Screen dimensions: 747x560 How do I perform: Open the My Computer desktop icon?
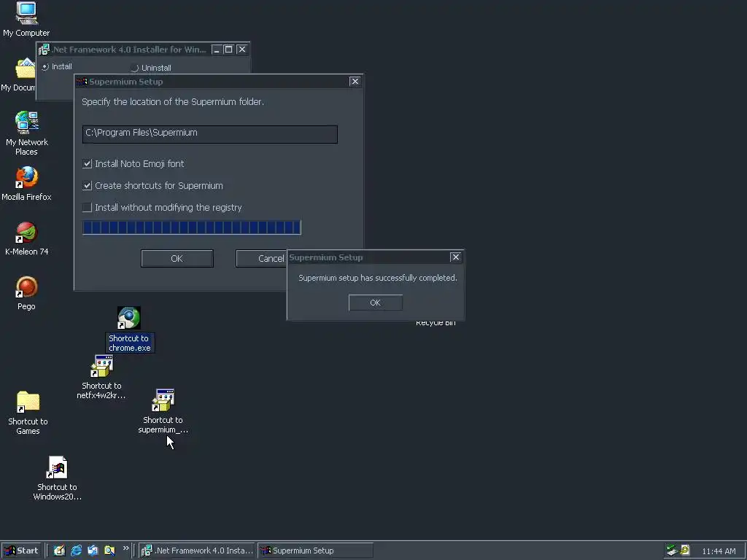26,19
